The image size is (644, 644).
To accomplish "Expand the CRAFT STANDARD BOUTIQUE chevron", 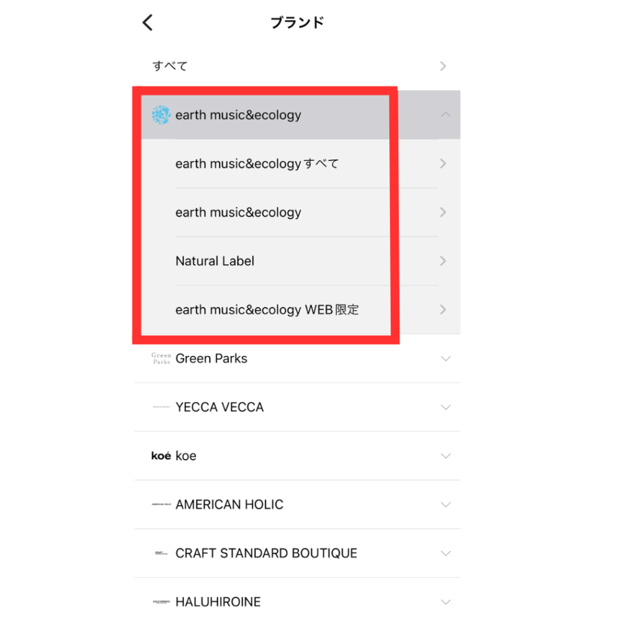I will click(446, 553).
